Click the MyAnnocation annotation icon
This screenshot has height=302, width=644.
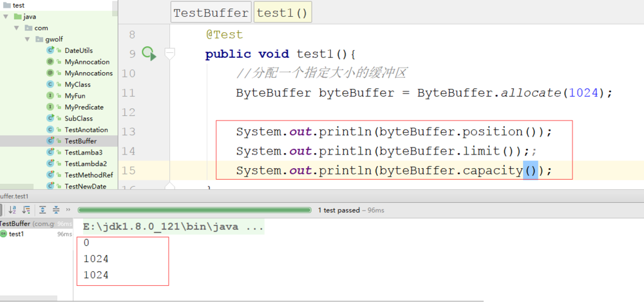point(50,62)
